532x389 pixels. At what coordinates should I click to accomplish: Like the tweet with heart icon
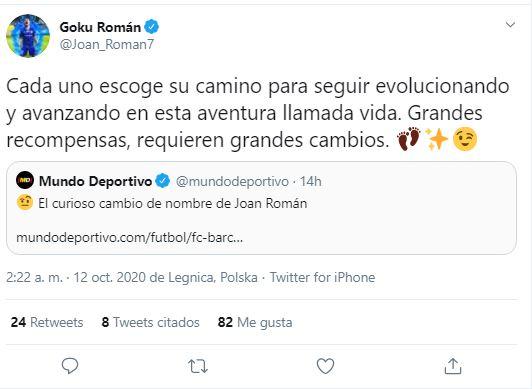[x=325, y=366]
